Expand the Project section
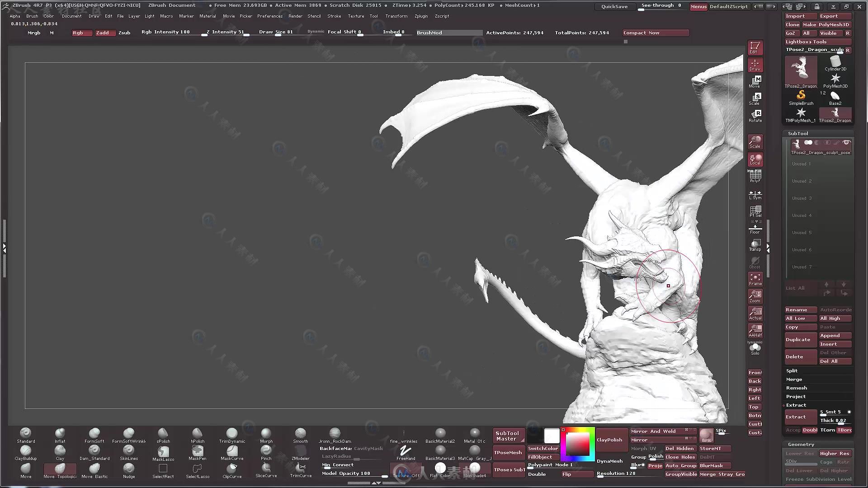The image size is (868, 488). pyautogui.click(x=796, y=396)
